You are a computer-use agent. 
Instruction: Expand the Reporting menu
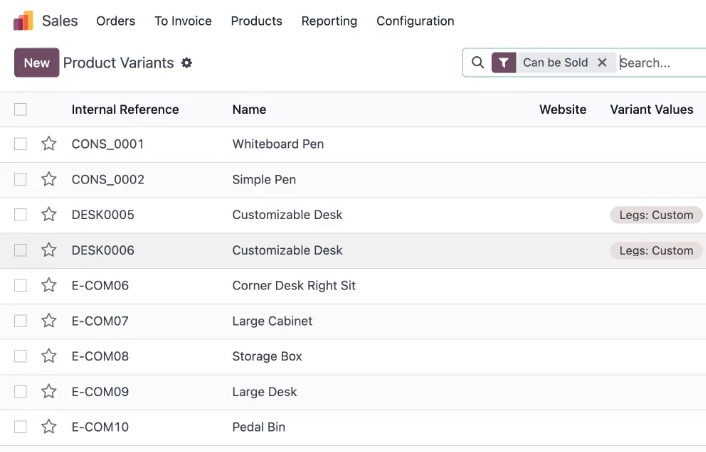pyautogui.click(x=329, y=21)
